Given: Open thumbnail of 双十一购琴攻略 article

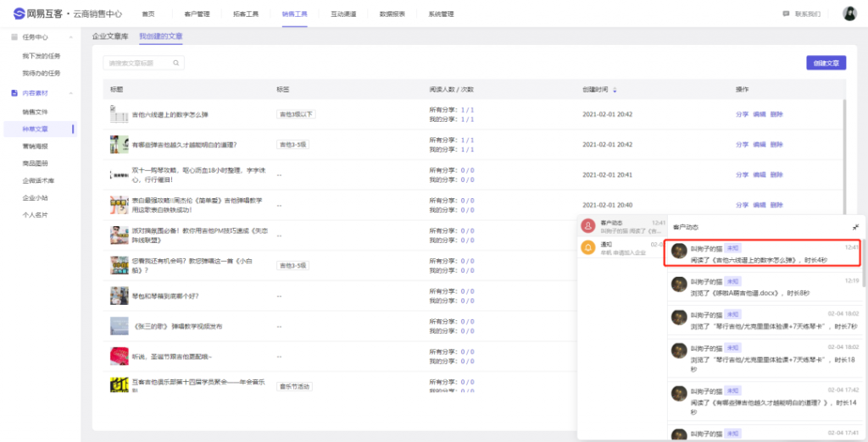Looking at the screenshot, I should point(119,174).
